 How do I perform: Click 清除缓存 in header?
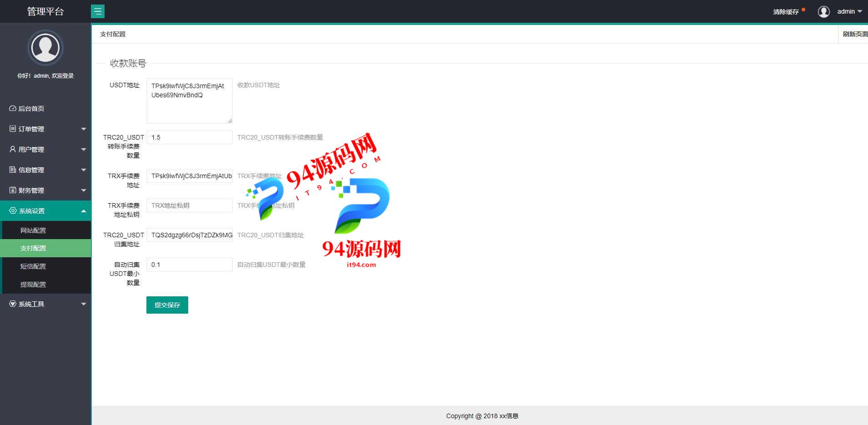(786, 12)
